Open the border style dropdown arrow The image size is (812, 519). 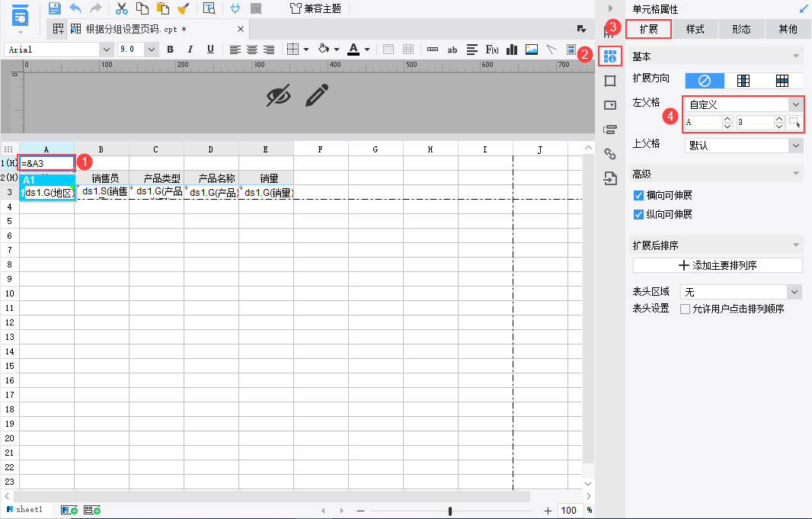306,50
